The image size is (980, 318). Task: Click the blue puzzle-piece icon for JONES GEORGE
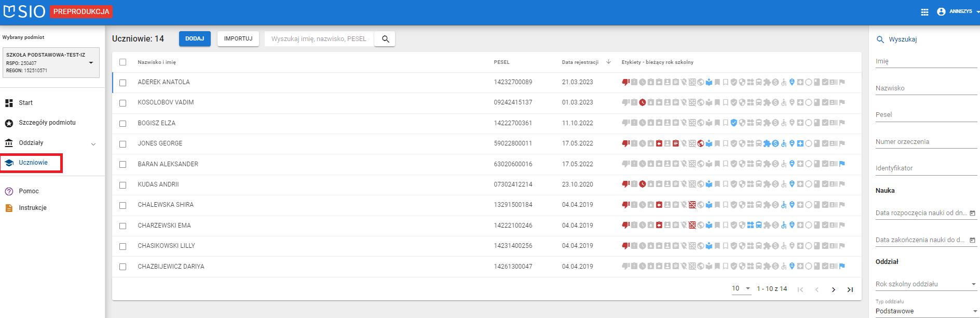tap(767, 143)
